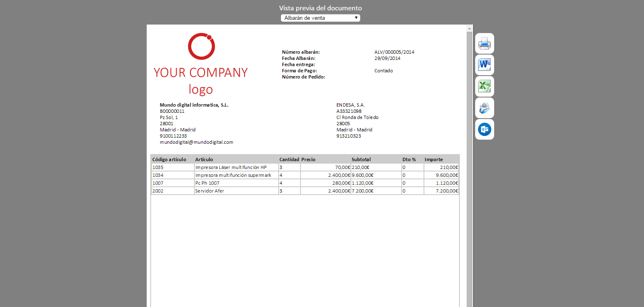Click the mundodigital@mundodigital.com email address
The height and width of the screenshot is (307, 644).
(x=197, y=142)
